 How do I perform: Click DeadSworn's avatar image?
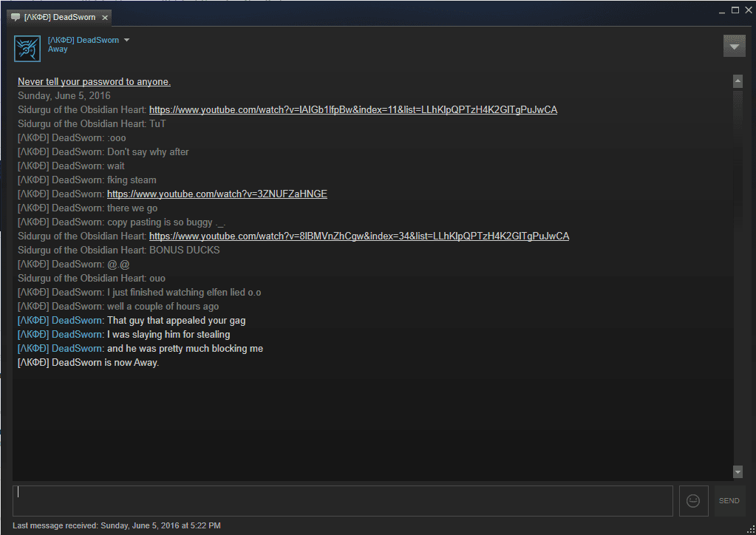pos(27,48)
